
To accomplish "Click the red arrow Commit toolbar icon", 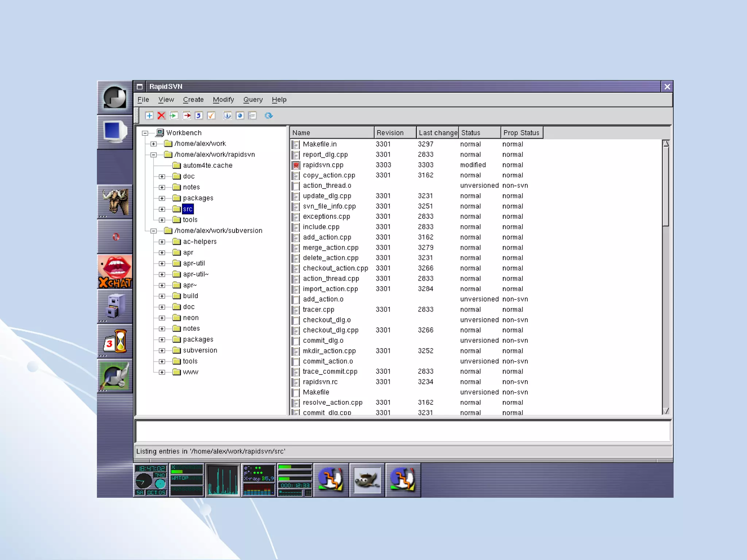I will (x=187, y=116).
